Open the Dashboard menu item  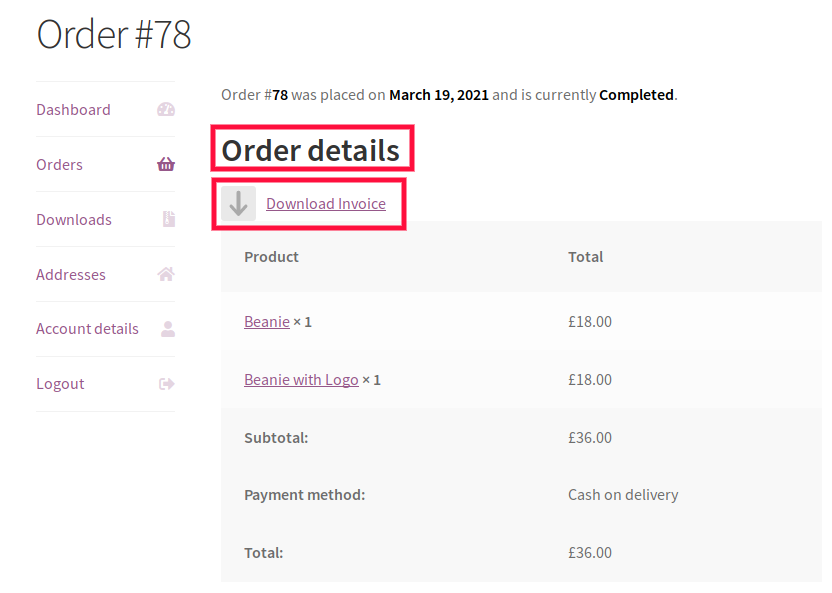point(73,109)
